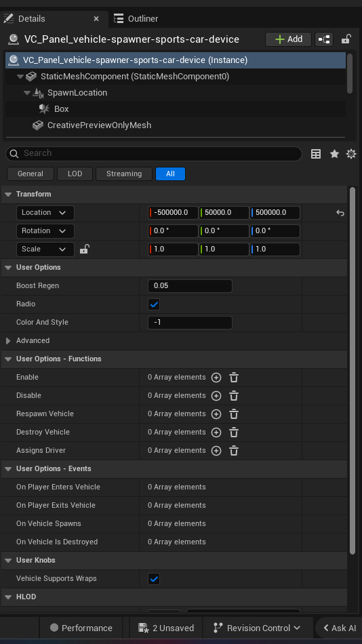This screenshot has width=362, height=644.
Task: Toggle the Scale ratio lock
Action: pyautogui.click(x=84, y=249)
